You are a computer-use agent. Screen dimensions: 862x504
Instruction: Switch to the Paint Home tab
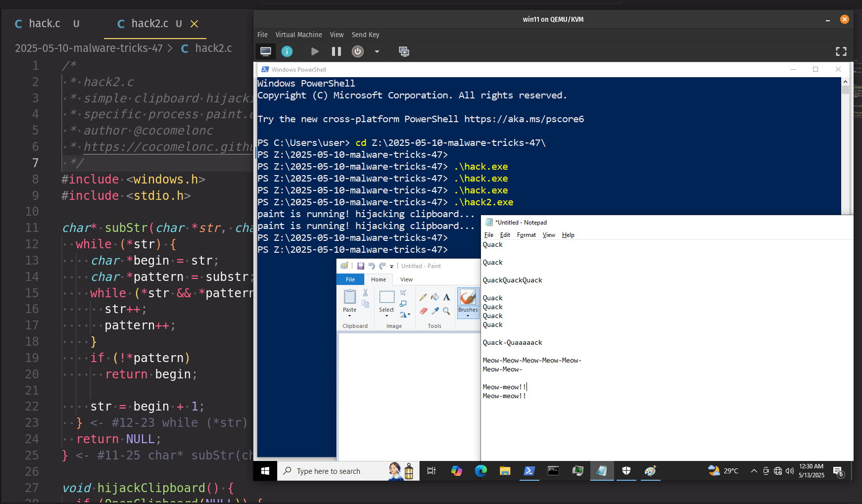[x=379, y=279]
